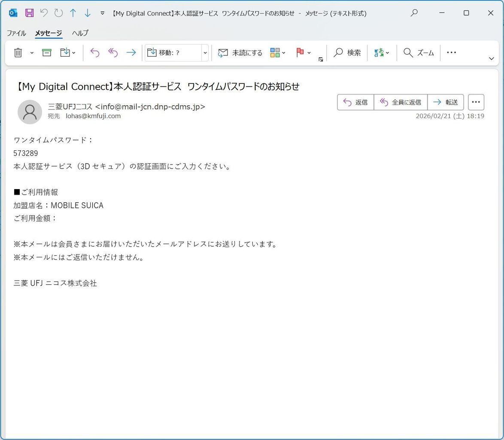Image resolution: width=504 pixels, height=440 pixels.
Task: Click the undo arrow in title bar
Action: click(44, 13)
